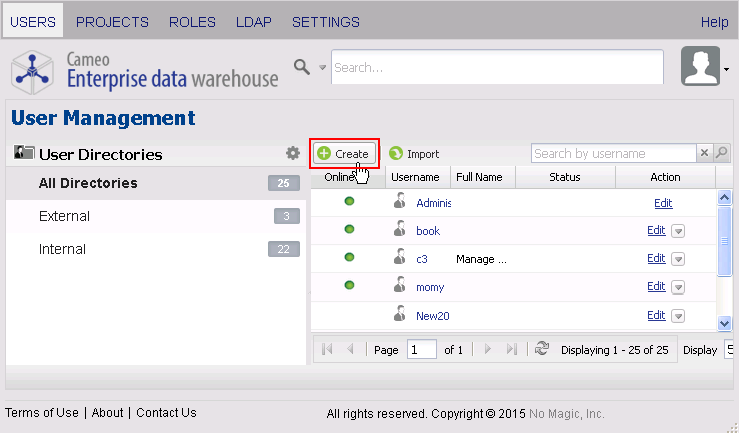Viewport: 739px width, 433px height.
Task: Open the User Directories gear settings
Action: click(293, 153)
